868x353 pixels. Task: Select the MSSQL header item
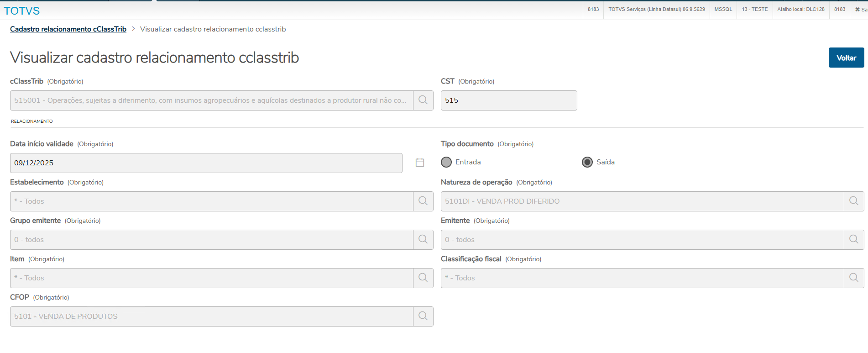tap(723, 9)
